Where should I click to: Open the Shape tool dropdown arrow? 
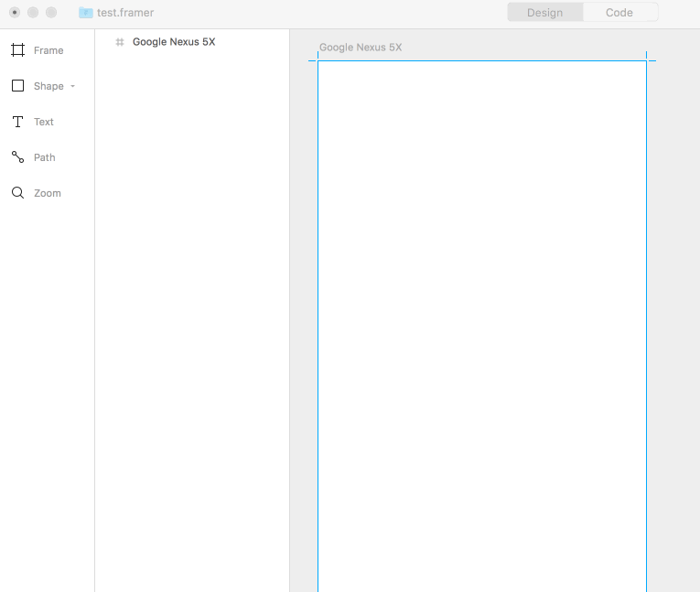[73, 86]
